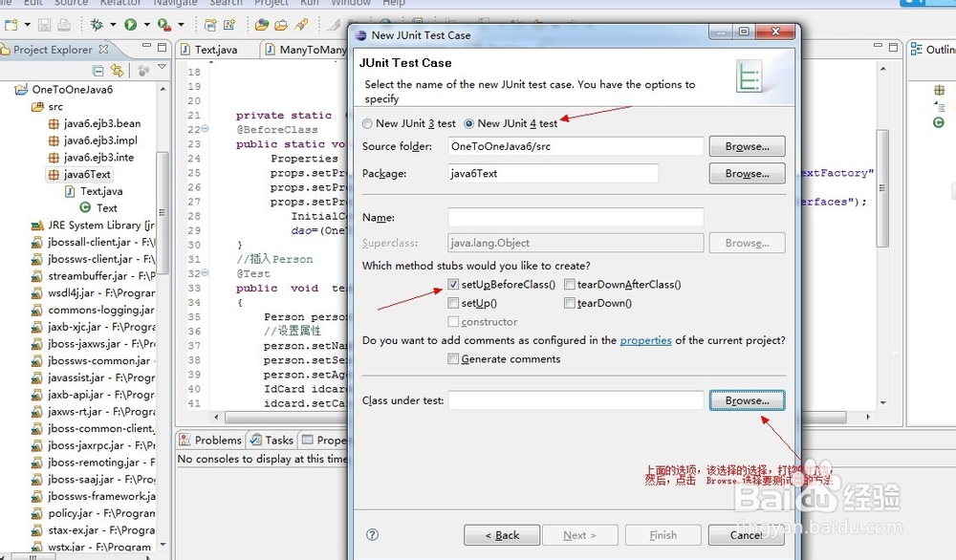Maximize the Project Explorer view
Screen dimensions: 956x560
[163, 46]
